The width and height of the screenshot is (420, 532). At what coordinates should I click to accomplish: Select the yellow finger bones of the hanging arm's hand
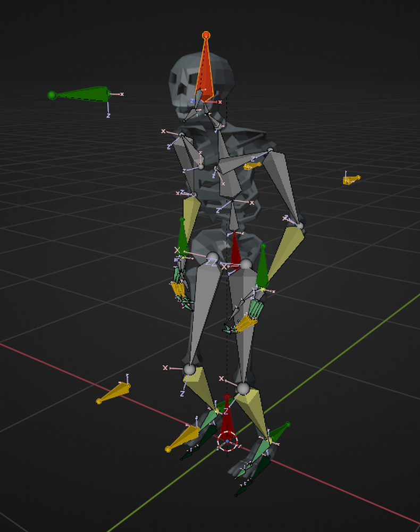[178, 290]
